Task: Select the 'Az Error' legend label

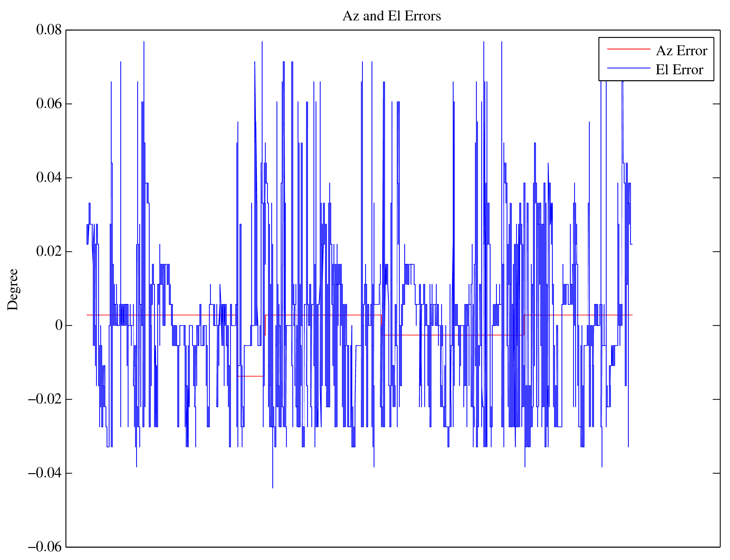Action: click(681, 51)
